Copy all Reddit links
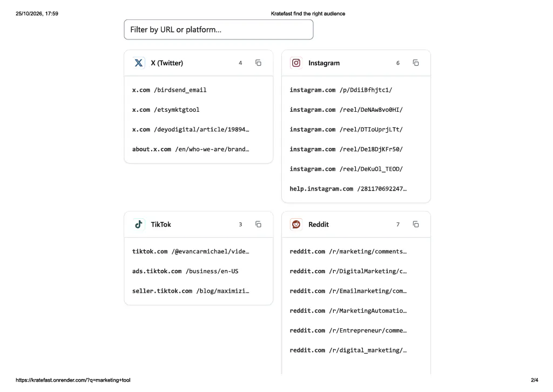 [416, 224]
